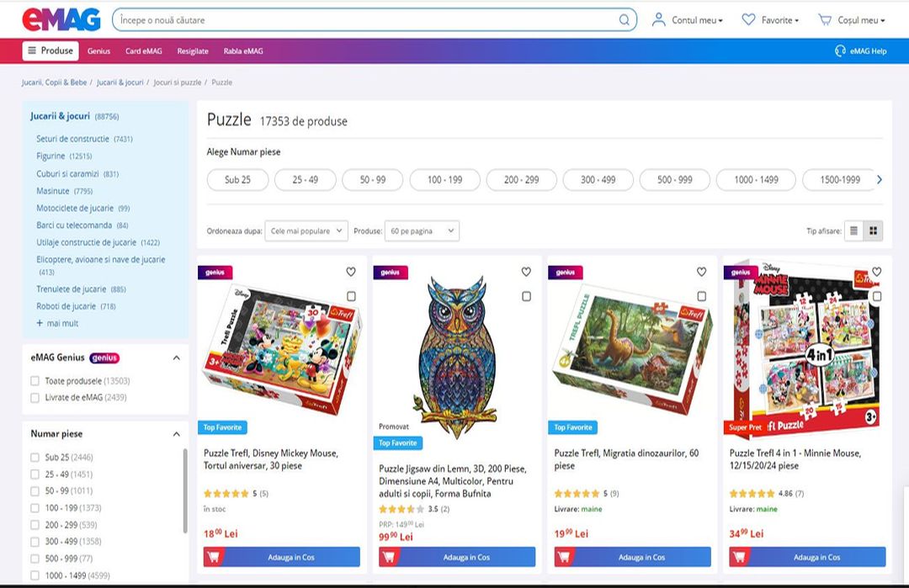Add Migratia dinozaurilor puzzle to cart

632,558
